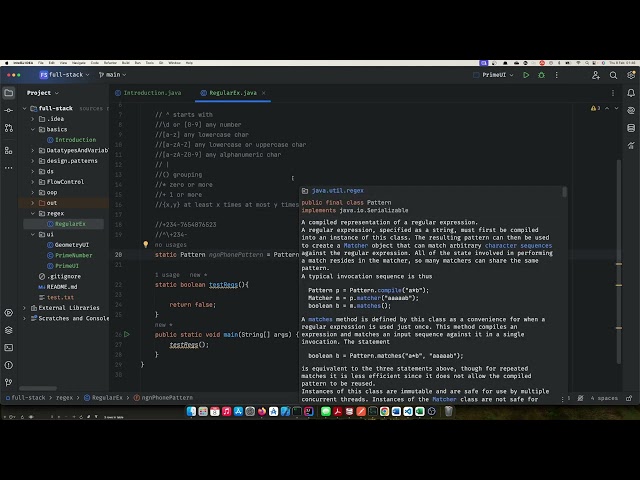Screen dimensions: 640x480
Task: Open the Refactor menu
Action: (x=110, y=63)
